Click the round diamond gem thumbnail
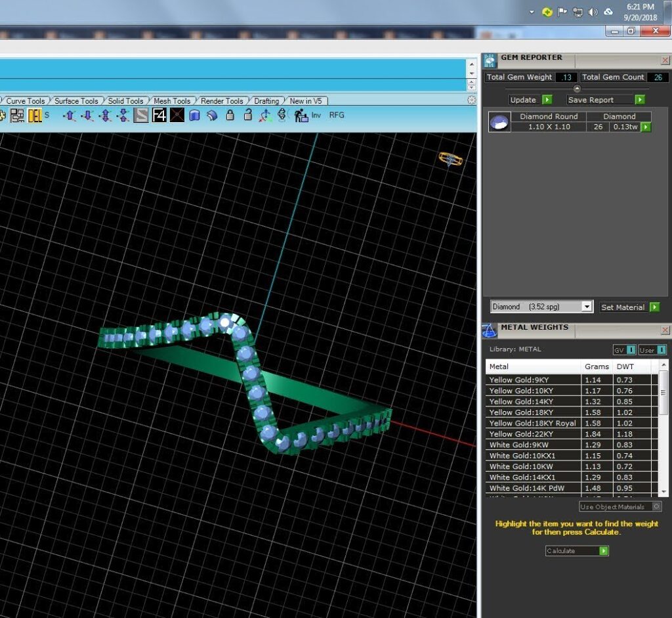672x618 pixels. (499, 121)
